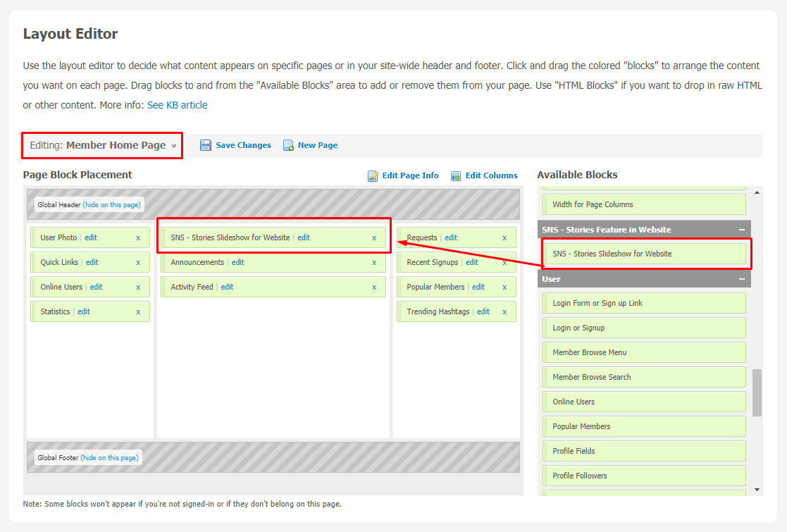Open the See KB article link
This screenshot has width=787, height=532.
click(x=177, y=105)
